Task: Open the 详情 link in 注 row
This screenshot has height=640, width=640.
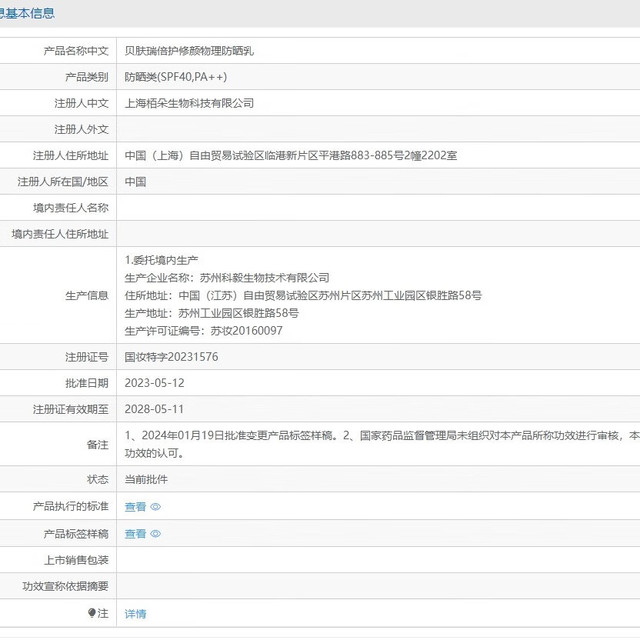Action: [135, 613]
